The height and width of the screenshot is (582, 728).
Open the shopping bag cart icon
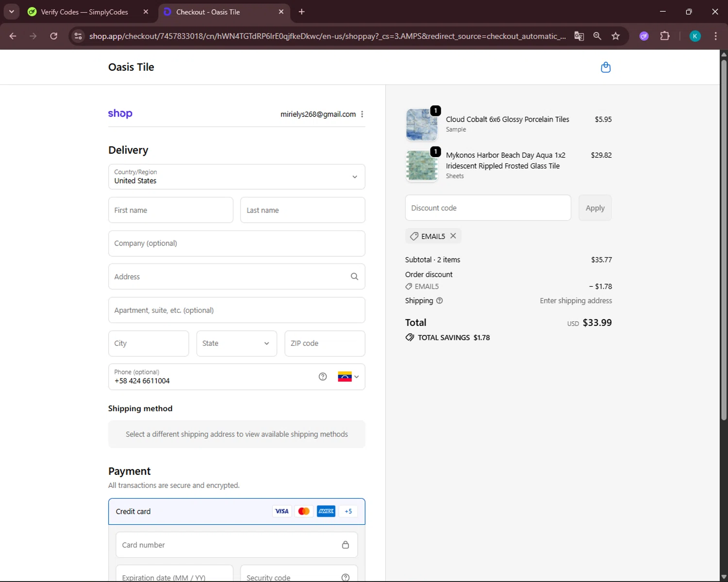(606, 67)
